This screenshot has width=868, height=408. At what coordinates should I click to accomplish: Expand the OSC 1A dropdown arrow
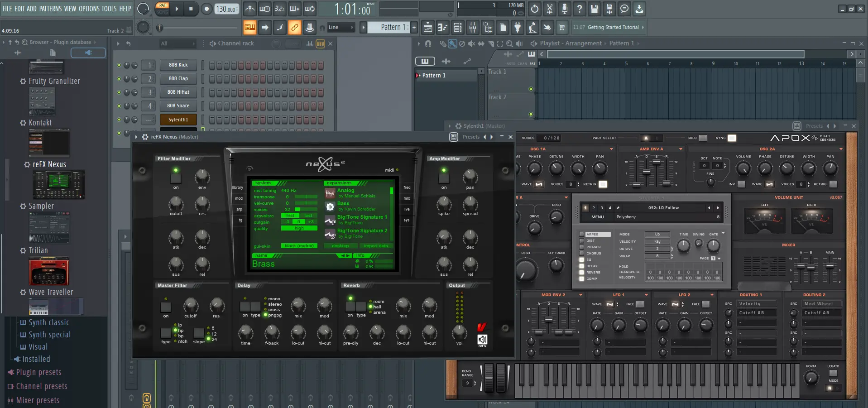click(611, 149)
